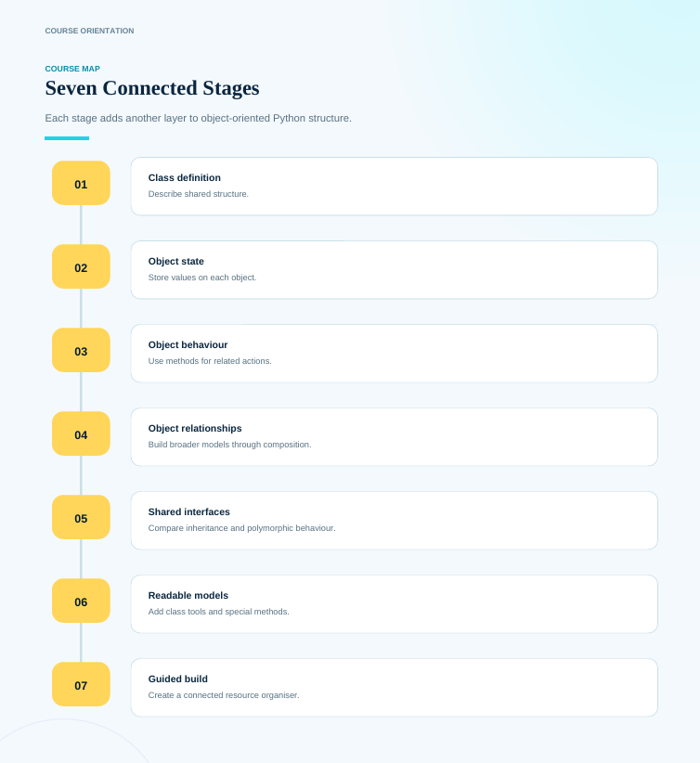Image resolution: width=700 pixels, height=763 pixels.
Task: Click the 03 stage number badge
Action: [81, 350]
